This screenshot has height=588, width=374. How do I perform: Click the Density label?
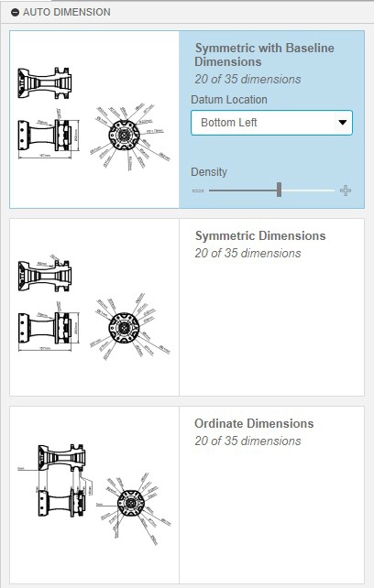click(209, 172)
